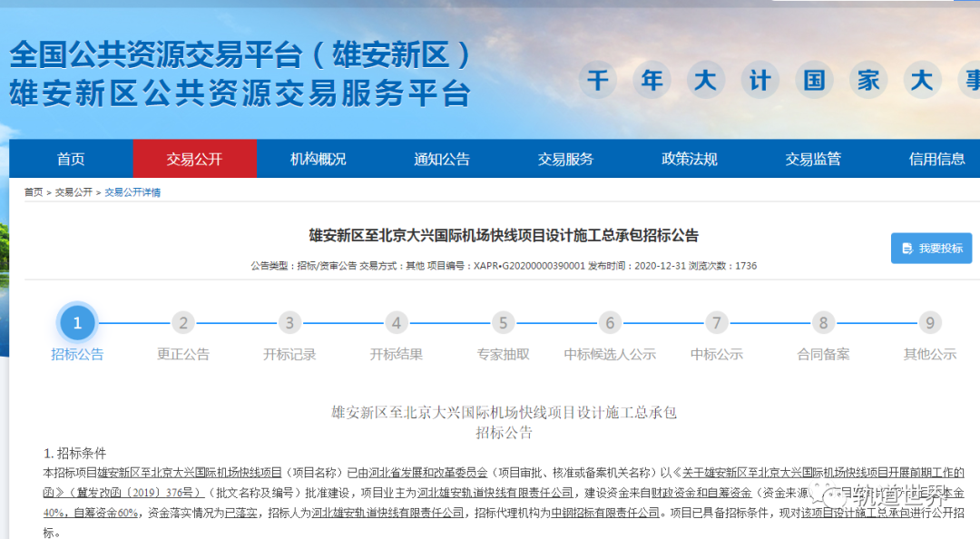Screen dimensions: 980x539
Task: Click the 我要投标 button
Action: [x=931, y=248]
